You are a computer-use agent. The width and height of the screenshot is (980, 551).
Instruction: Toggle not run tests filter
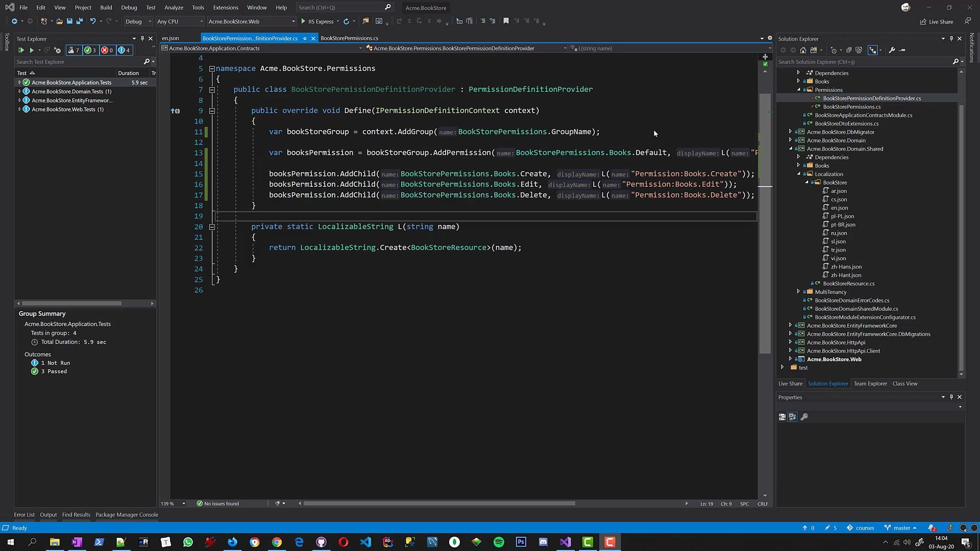(124, 50)
